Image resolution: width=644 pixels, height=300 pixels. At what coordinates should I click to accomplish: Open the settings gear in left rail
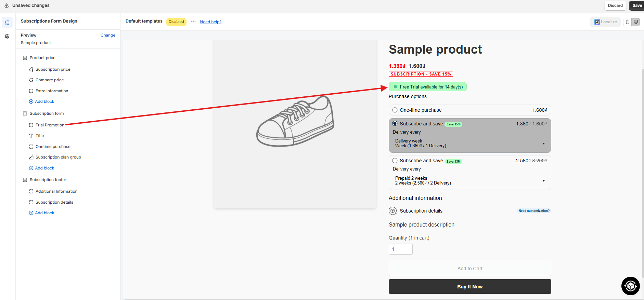[x=7, y=36]
